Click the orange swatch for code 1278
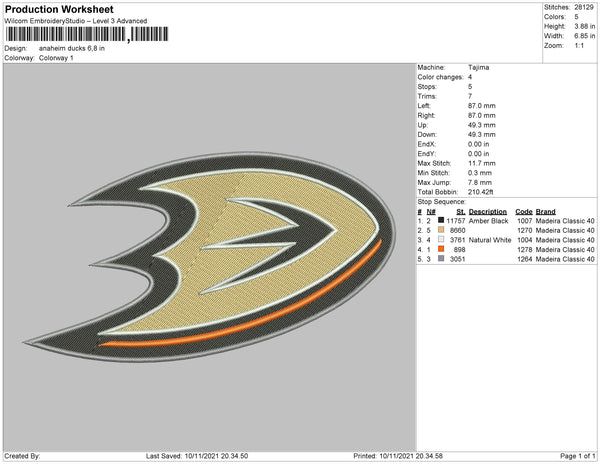Viewport: 600px width, 464px height. pyautogui.click(x=441, y=249)
